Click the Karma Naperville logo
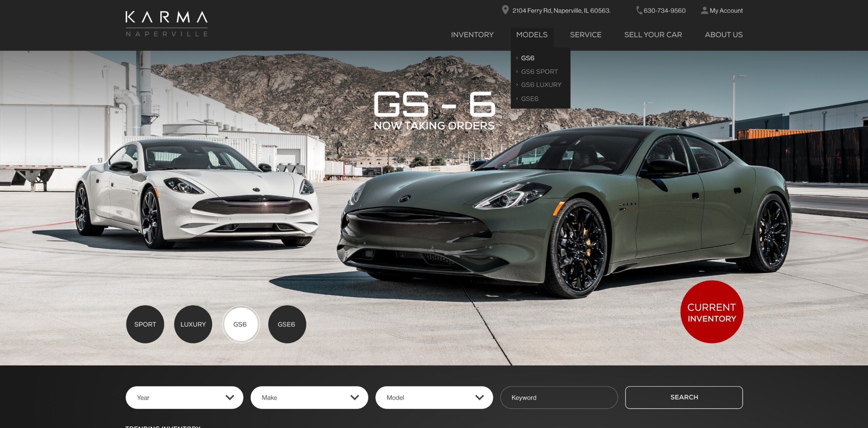 [x=166, y=24]
